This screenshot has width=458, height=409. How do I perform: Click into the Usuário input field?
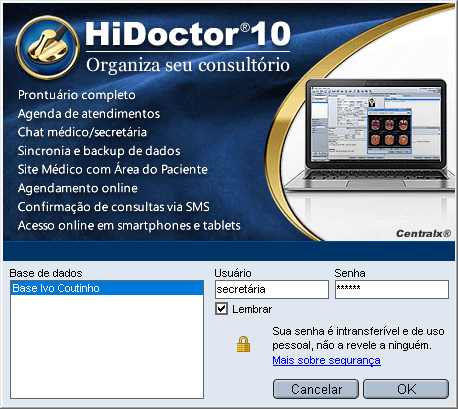272,289
